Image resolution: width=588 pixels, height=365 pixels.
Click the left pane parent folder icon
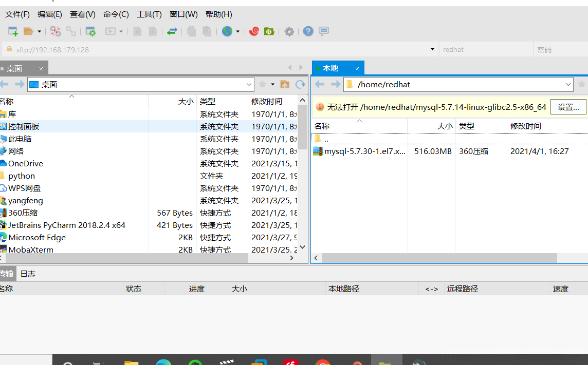tap(285, 84)
